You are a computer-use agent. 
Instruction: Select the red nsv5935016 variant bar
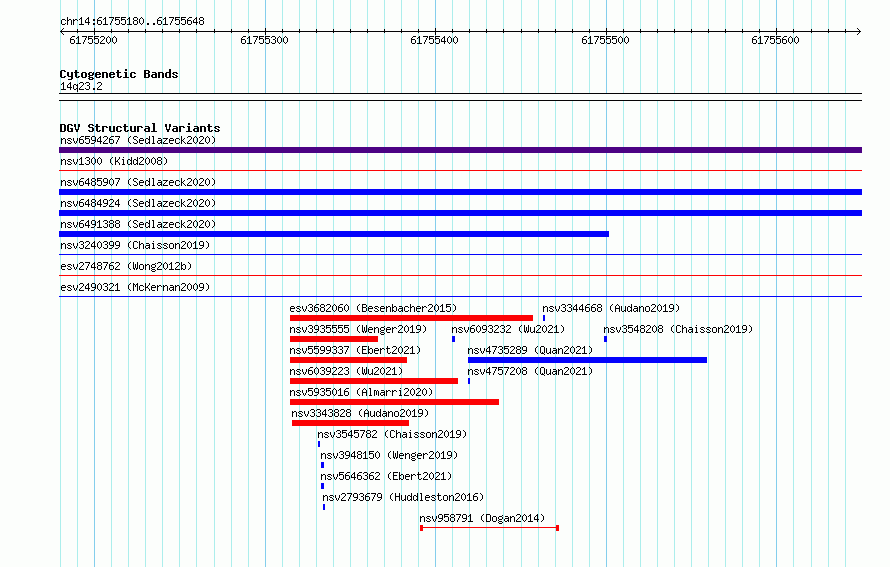coord(394,402)
